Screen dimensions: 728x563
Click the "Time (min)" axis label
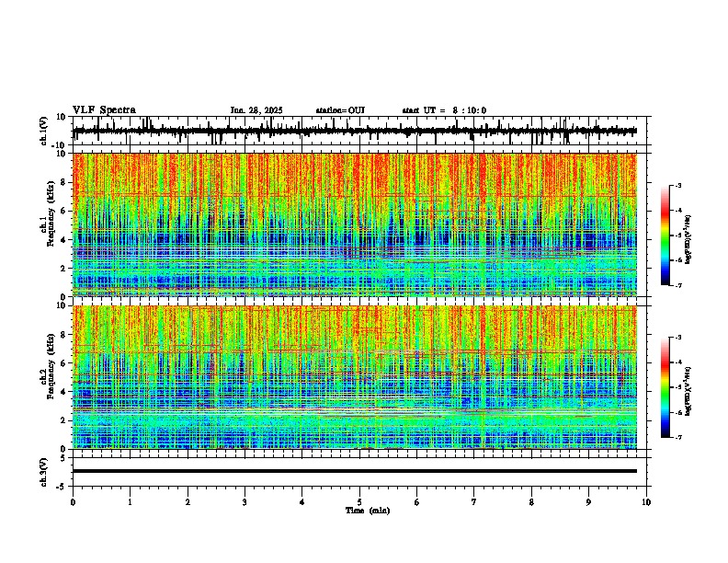tap(368, 511)
